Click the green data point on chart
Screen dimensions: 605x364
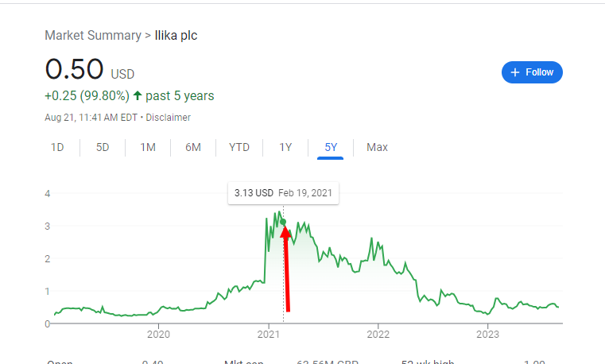pos(283,222)
